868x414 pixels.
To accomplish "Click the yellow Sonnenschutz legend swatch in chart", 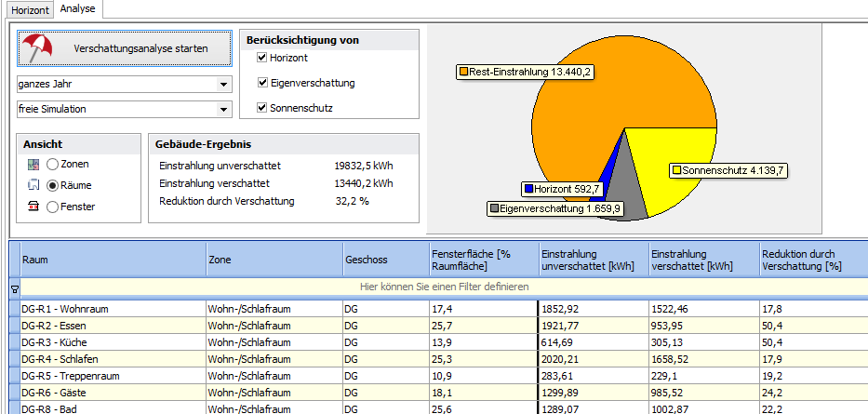I will coord(677,171).
